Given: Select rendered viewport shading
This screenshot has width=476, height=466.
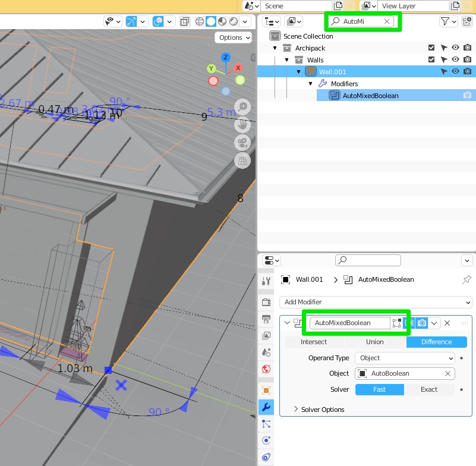Looking at the screenshot, I should [234, 21].
